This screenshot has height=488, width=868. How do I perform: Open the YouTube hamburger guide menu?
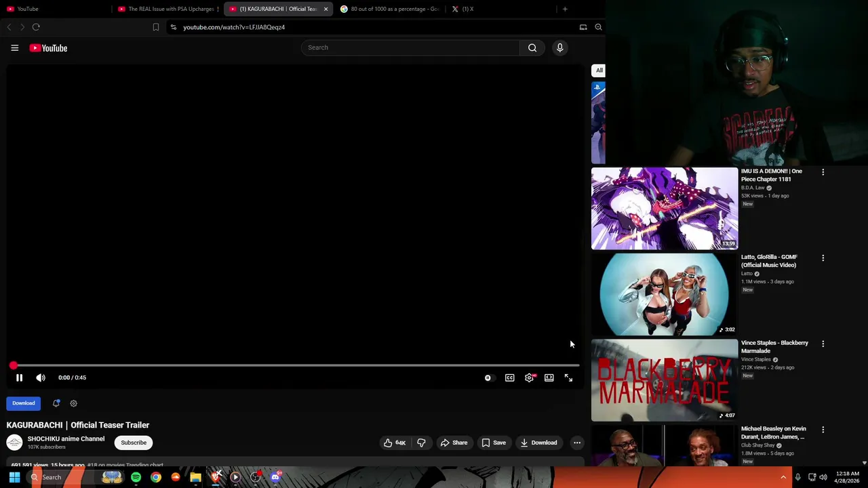point(14,48)
